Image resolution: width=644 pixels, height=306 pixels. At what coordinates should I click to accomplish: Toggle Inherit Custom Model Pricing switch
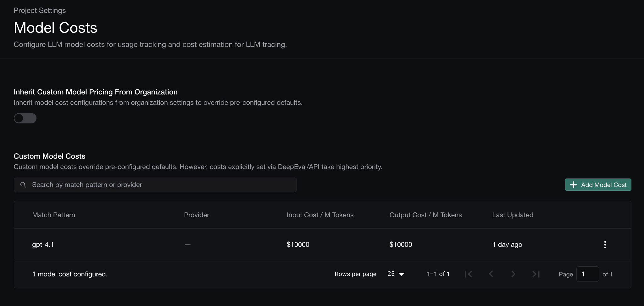(25, 118)
